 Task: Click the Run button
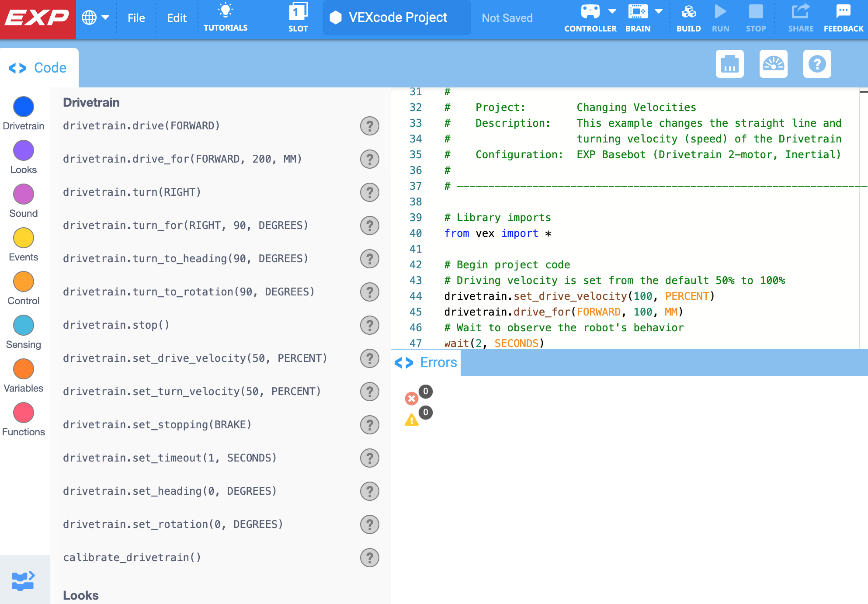pyautogui.click(x=720, y=17)
